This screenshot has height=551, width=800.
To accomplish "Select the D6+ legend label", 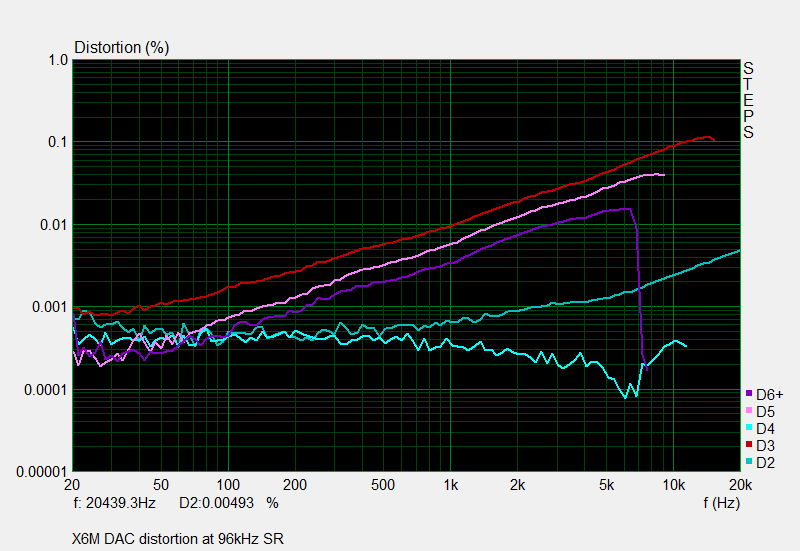I will pos(769,395).
